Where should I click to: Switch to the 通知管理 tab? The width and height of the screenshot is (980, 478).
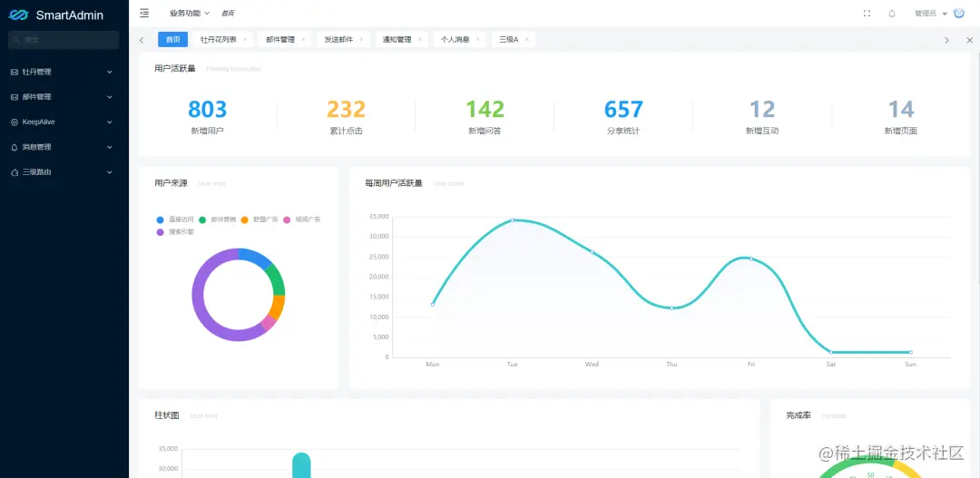(x=397, y=39)
